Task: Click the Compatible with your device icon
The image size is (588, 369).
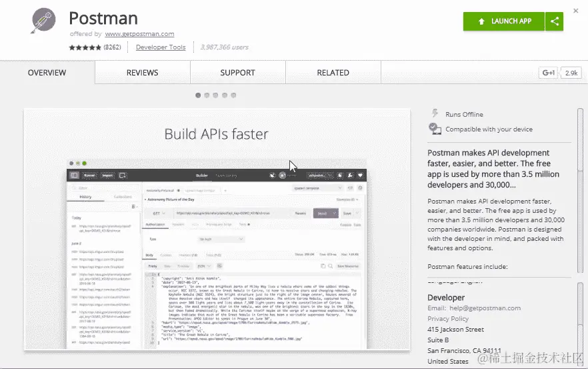Action: click(435, 129)
